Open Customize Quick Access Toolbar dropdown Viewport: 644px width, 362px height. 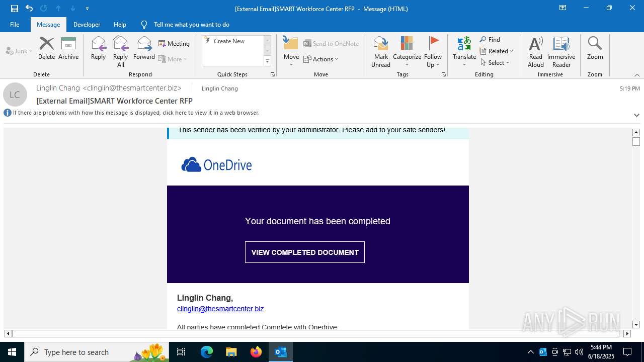[88, 9]
